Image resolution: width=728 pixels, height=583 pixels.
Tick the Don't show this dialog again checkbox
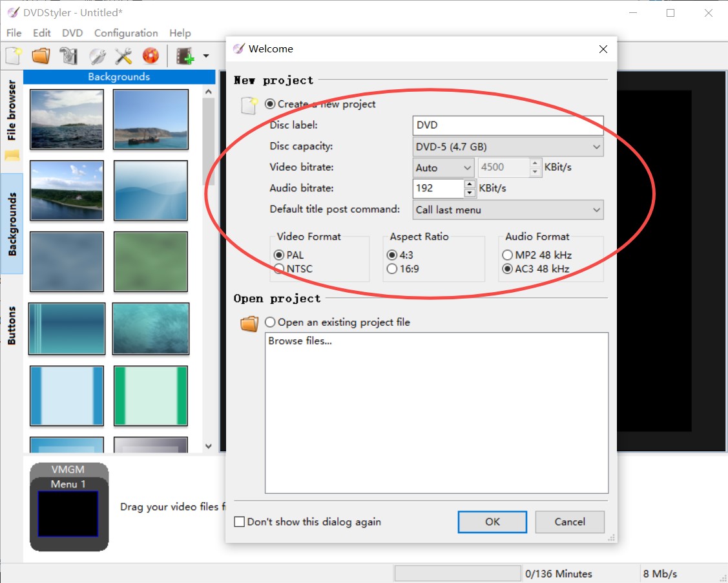coord(240,522)
